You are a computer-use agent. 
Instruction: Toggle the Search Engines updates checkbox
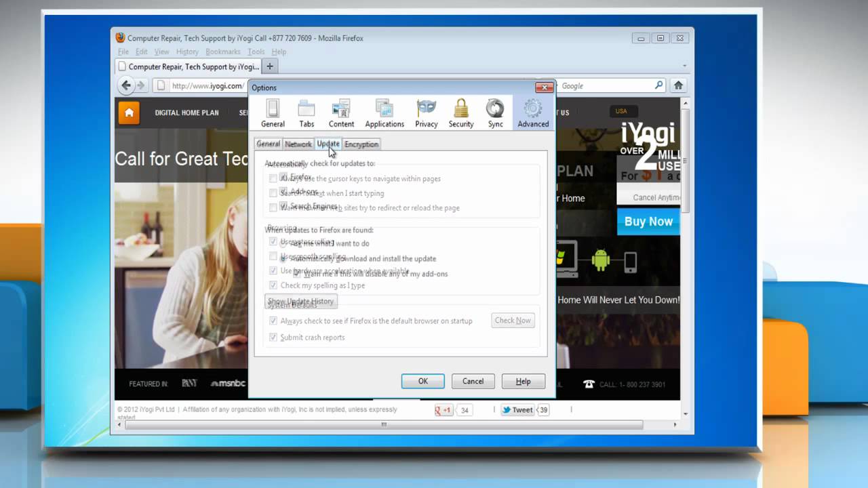(283, 206)
